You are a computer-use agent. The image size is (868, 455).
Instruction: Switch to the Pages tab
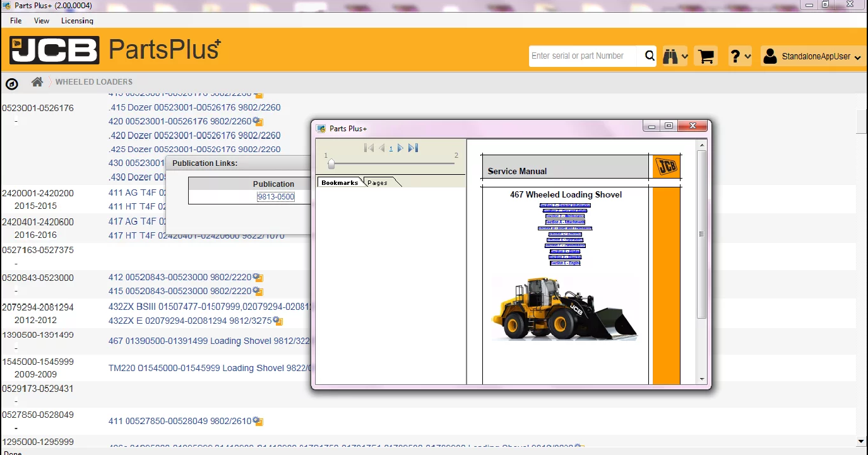[377, 182]
